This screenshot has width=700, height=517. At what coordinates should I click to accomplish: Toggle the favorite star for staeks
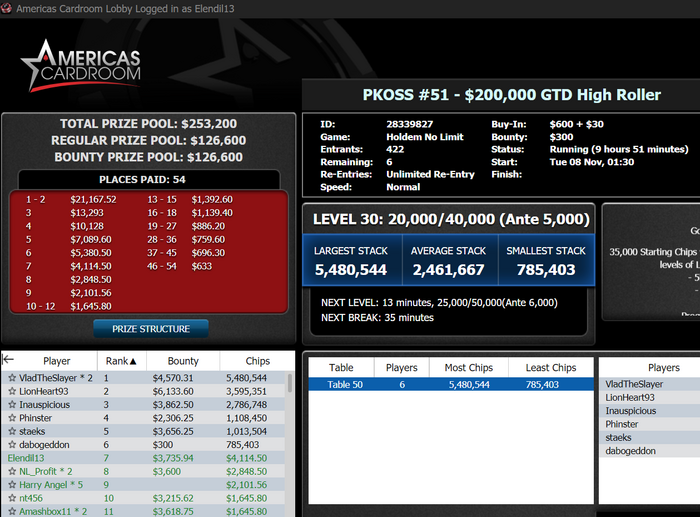coord(12,431)
